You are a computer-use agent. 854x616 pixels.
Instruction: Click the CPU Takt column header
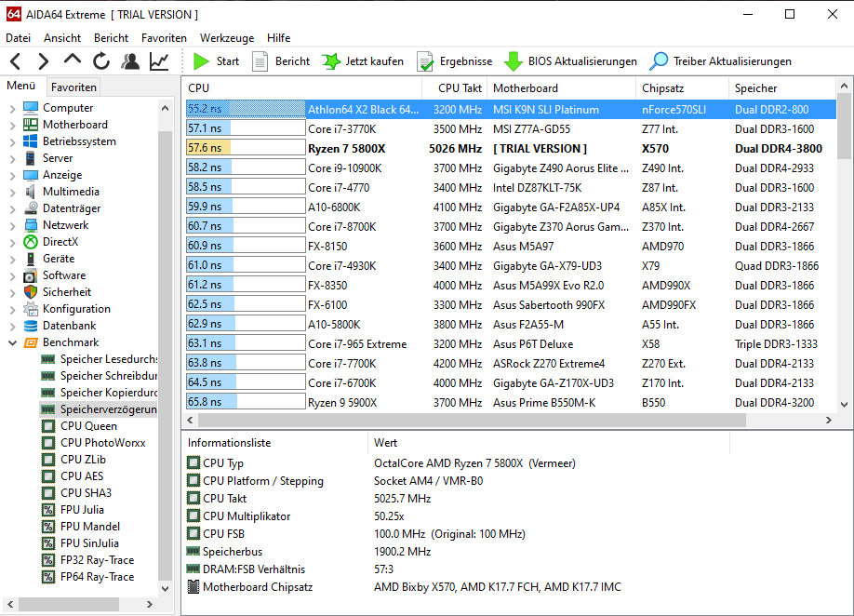click(459, 88)
